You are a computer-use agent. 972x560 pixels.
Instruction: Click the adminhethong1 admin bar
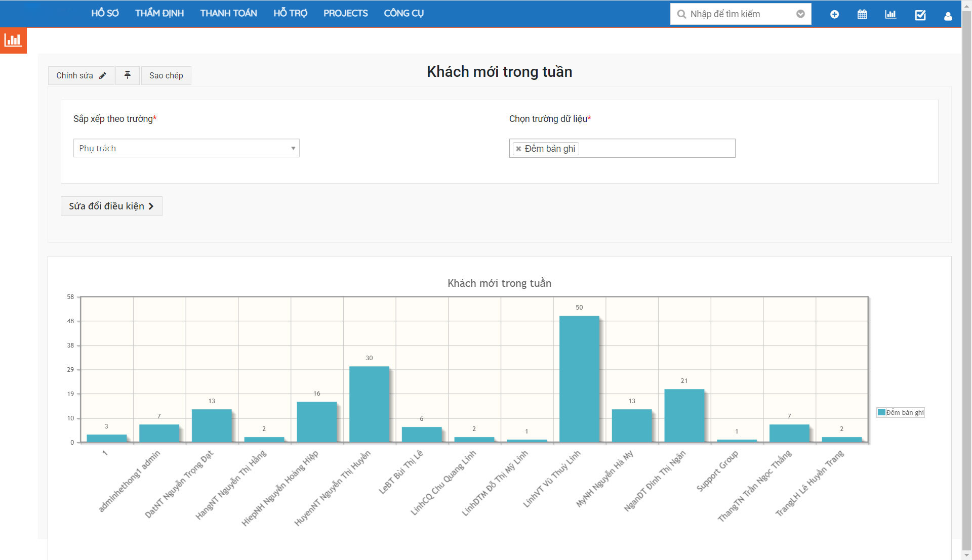tap(159, 433)
